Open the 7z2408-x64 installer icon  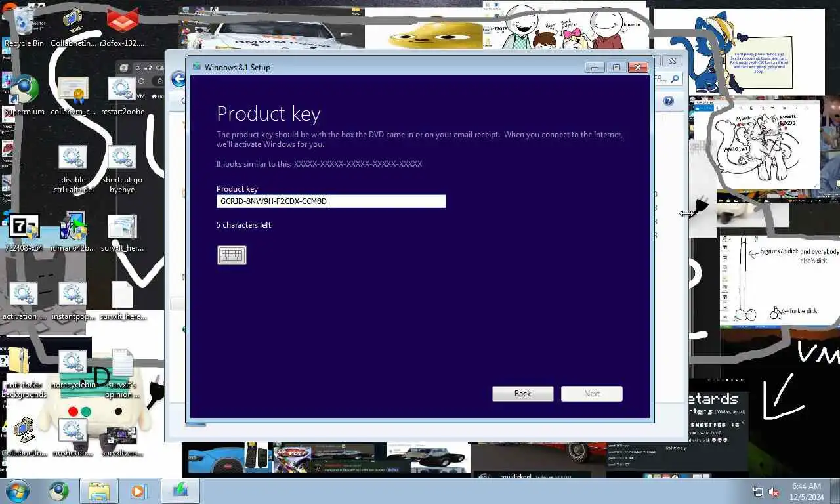(24, 232)
